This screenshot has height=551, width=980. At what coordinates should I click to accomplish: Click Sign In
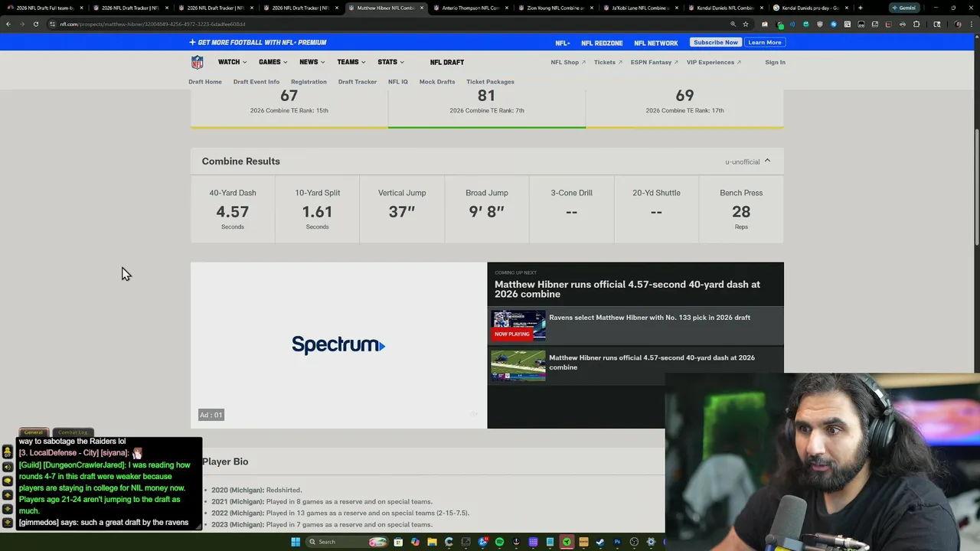click(775, 62)
